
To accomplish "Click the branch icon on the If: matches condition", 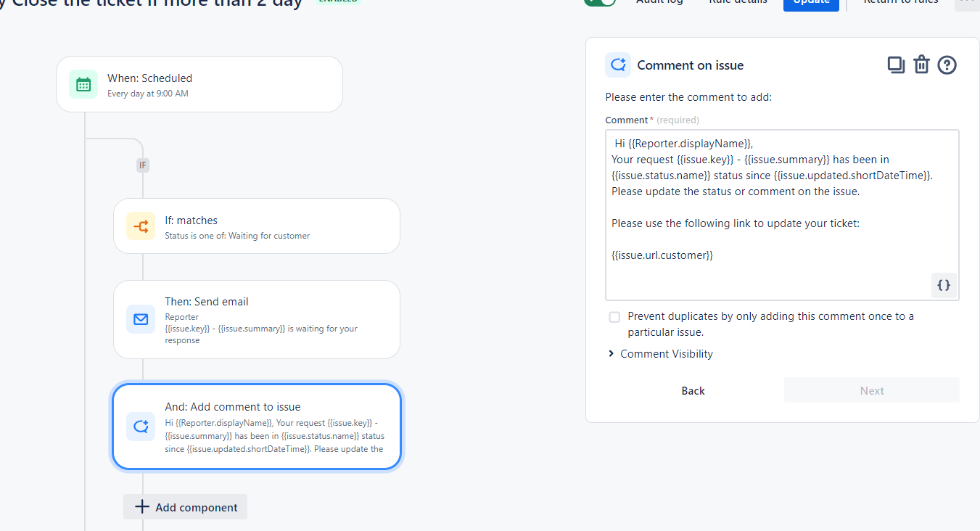I will [141, 226].
